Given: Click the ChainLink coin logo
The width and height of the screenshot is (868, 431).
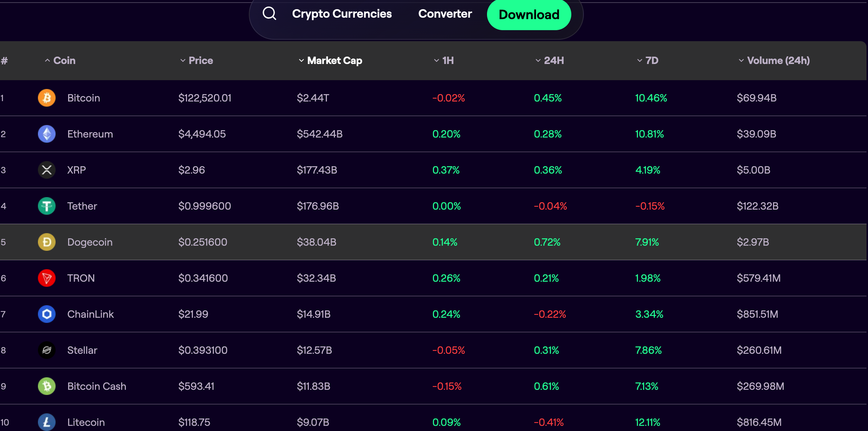Looking at the screenshot, I should click(x=47, y=314).
